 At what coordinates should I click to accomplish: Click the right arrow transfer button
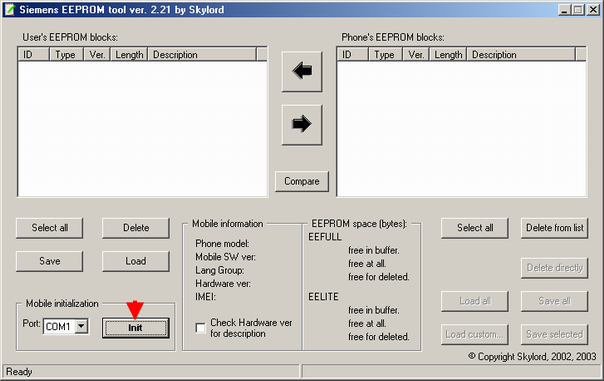pos(302,125)
